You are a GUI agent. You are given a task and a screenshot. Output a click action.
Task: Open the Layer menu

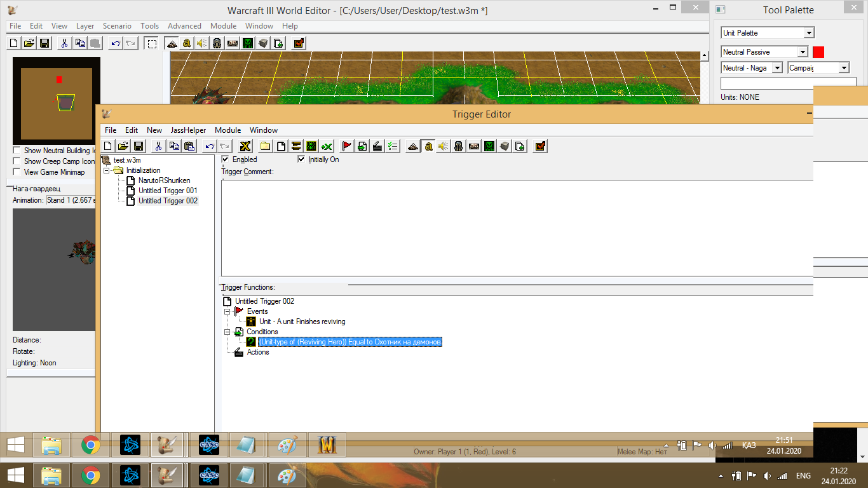pos(85,26)
